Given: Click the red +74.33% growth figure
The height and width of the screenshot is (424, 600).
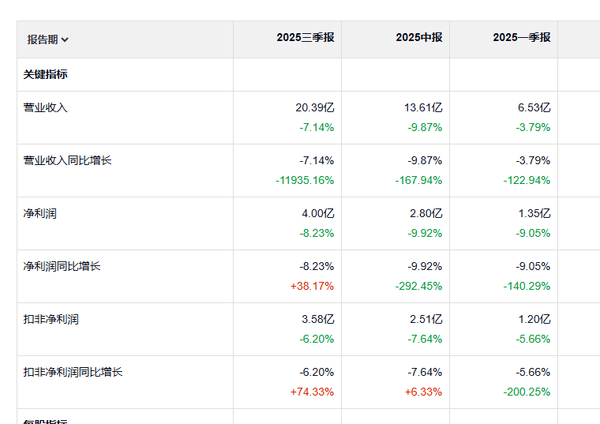Looking at the screenshot, I should click(310, 391).
